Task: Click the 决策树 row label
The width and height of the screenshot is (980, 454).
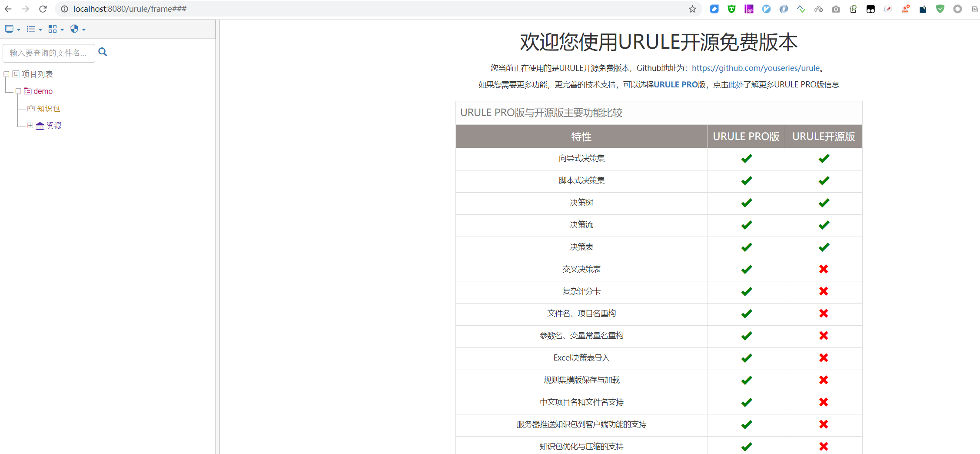Action: pos(581,203)
